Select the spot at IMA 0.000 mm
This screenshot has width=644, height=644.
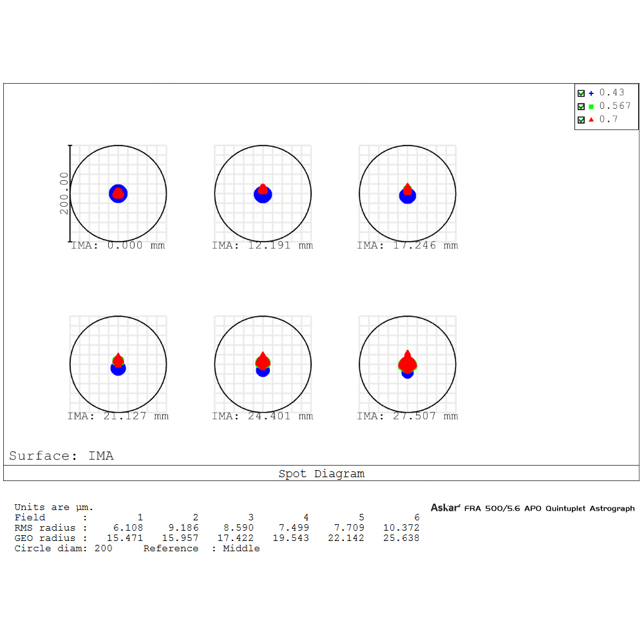pos(118,193)
